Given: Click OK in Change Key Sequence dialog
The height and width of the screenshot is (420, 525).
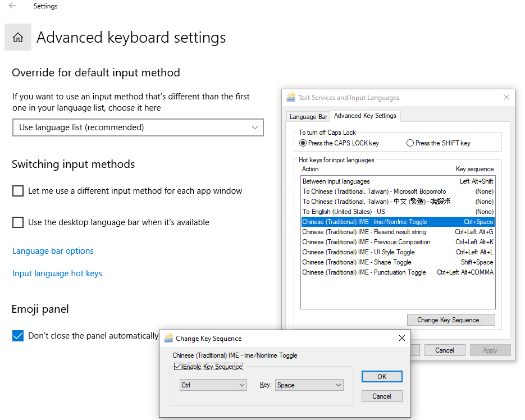Looking at the screenshot, I should [382, 376].
